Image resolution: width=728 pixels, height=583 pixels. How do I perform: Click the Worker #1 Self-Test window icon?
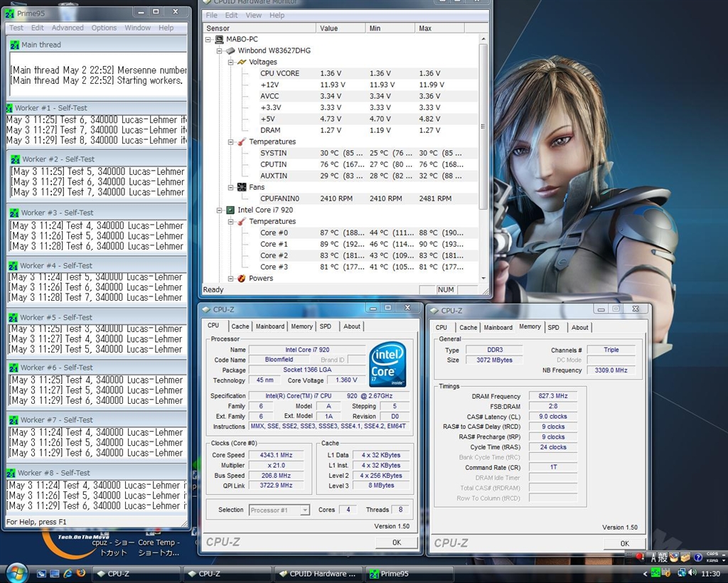pos(10,108)
